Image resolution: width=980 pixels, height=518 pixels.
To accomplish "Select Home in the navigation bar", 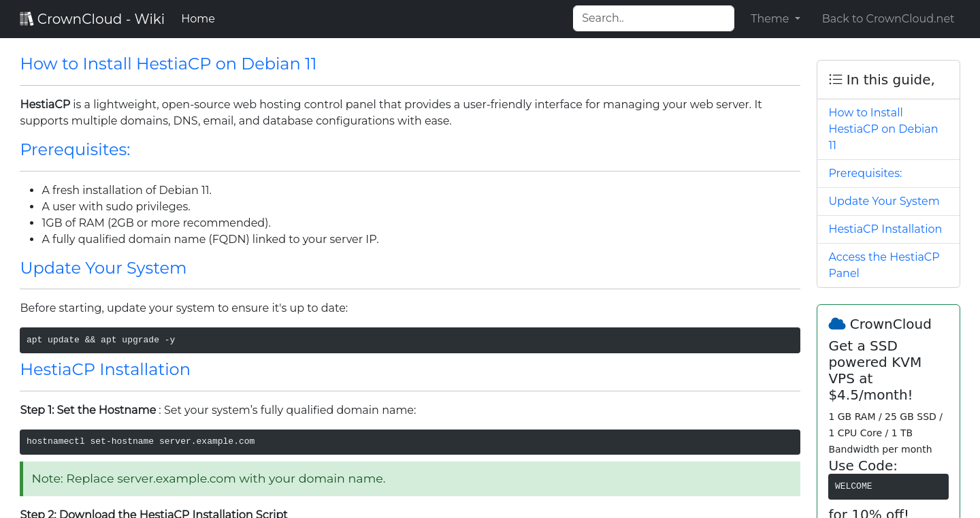I will tap(197, 18).
